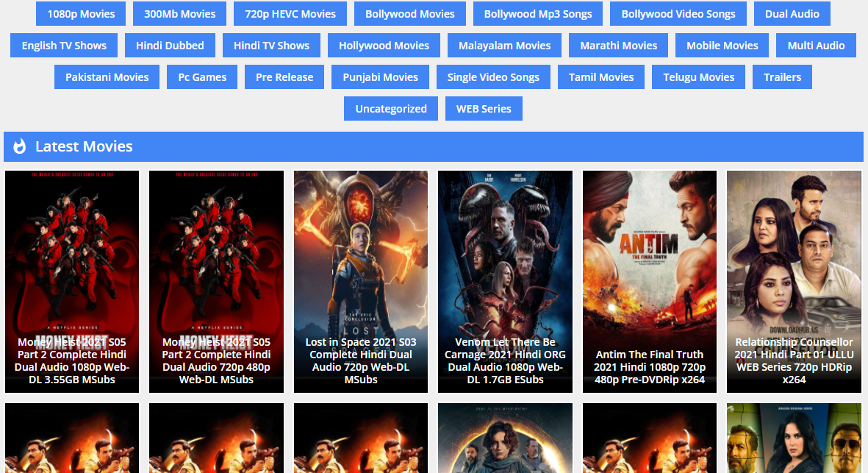The height and width of the screenshot is (473, 868).
Task: Click Money Heist 1080p Web-DL 3.55GB title
Action: (72, 360)
